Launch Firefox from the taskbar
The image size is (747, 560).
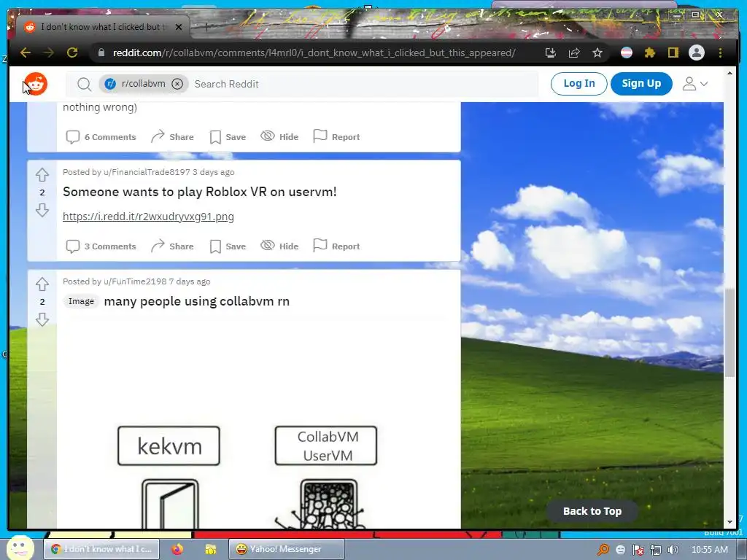177,549
